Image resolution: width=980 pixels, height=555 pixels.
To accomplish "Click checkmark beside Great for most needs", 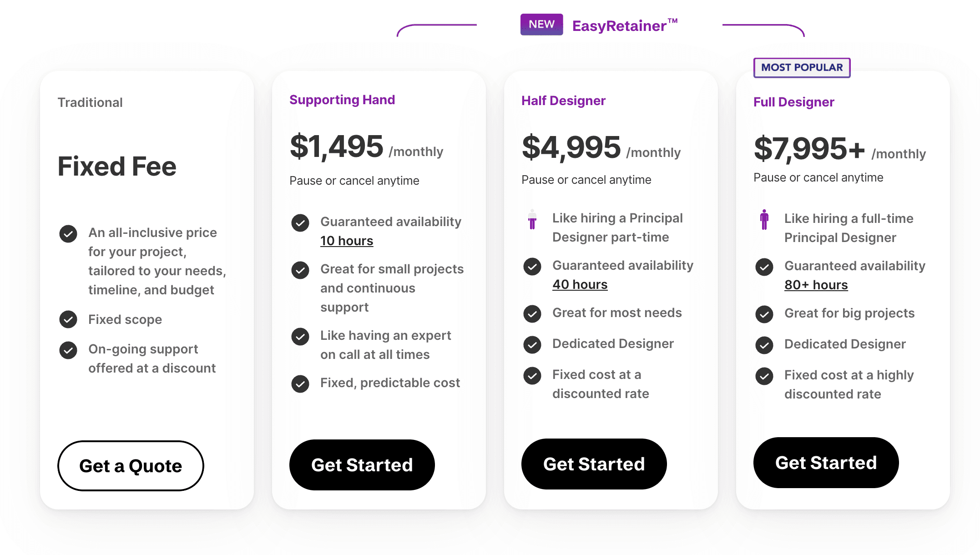I will 532,313.
